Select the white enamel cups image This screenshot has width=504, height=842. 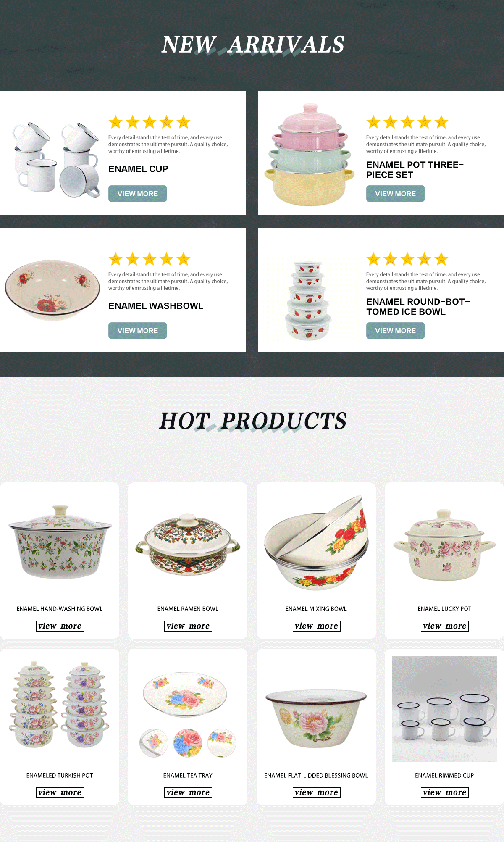[57, 160]
